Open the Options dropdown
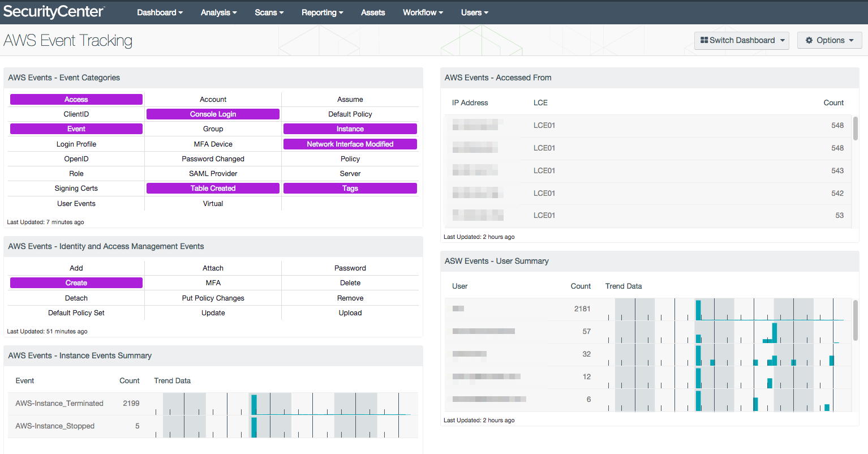The height and width of the screenshot is (454, 868). 830,40
